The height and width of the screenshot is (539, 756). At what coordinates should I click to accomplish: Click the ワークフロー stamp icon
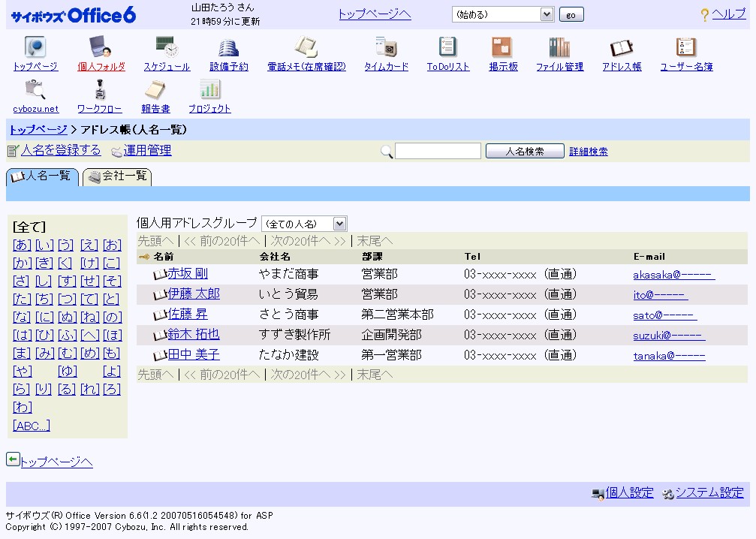(99, 90)
